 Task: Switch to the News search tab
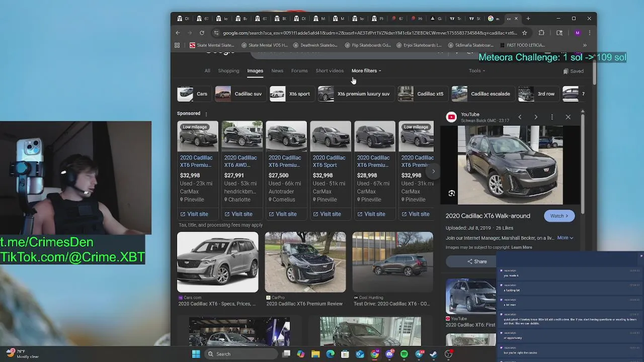click(x=277, y=71)
